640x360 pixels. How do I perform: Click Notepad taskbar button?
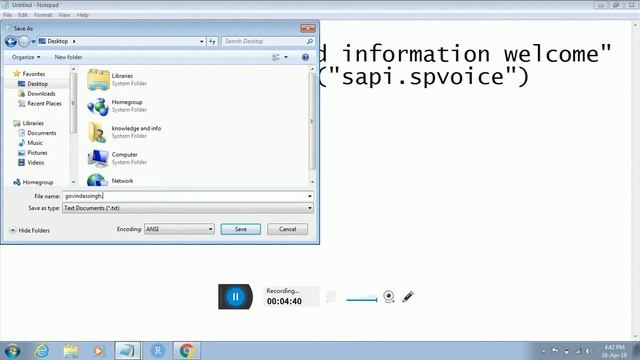(127, 351)
